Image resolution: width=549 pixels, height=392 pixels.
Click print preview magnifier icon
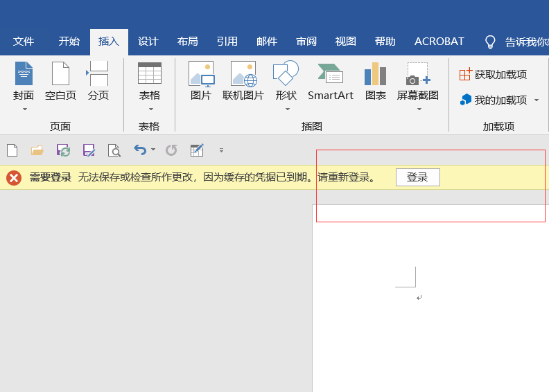114,150
